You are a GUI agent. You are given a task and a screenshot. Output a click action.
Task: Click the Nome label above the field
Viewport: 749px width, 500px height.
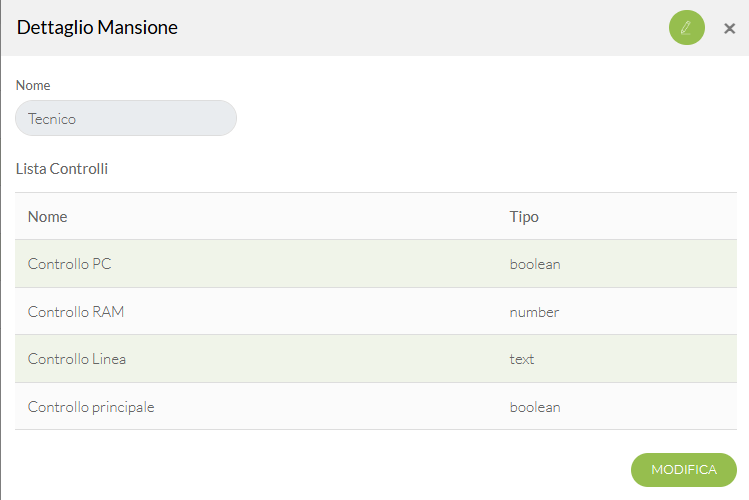click(33, 85)
